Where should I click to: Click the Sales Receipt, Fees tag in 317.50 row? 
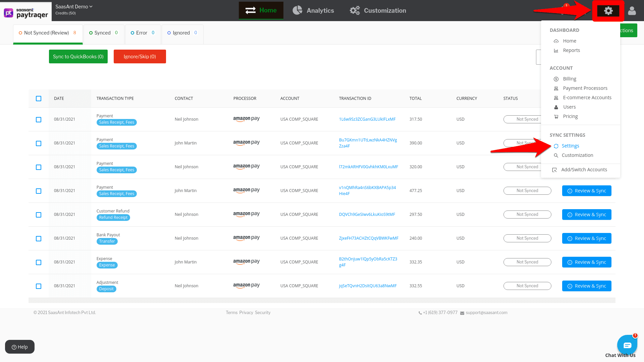coord(116,122)
